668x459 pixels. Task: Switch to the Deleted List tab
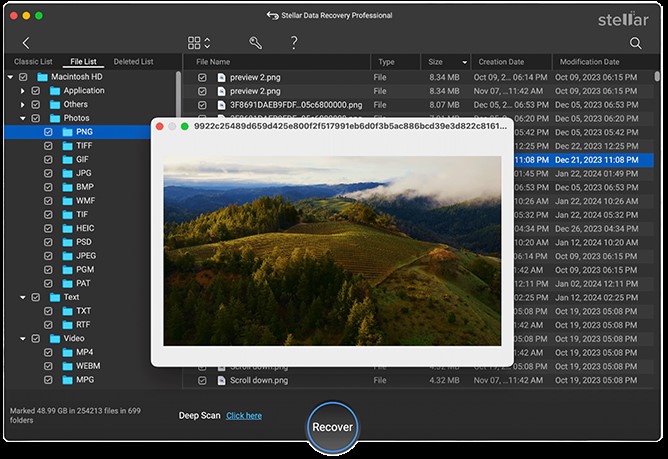133,62
